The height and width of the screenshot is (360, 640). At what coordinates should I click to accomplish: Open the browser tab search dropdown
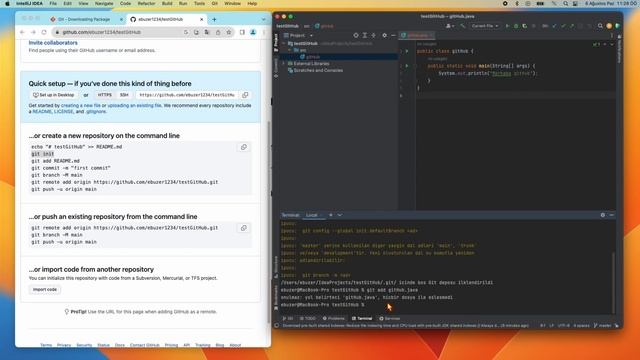(264, 19)
